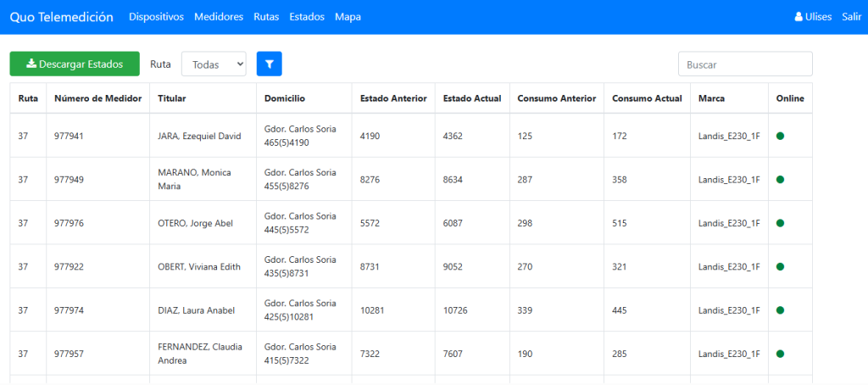The image size is (868, 385).
Task: Click online dot for DIAZ, Laura Anabel
Action: pyautogui.click(x=780, y=310)
